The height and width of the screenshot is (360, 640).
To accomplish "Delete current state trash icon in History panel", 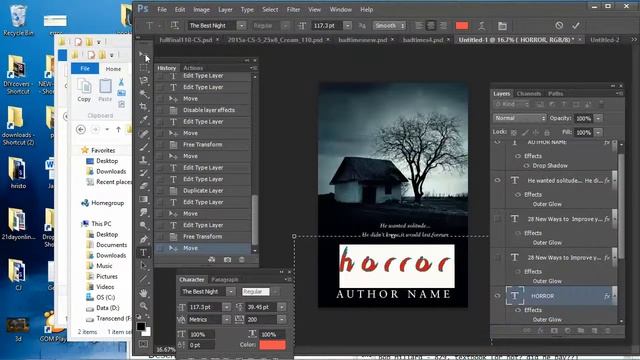I will (242, 260).
